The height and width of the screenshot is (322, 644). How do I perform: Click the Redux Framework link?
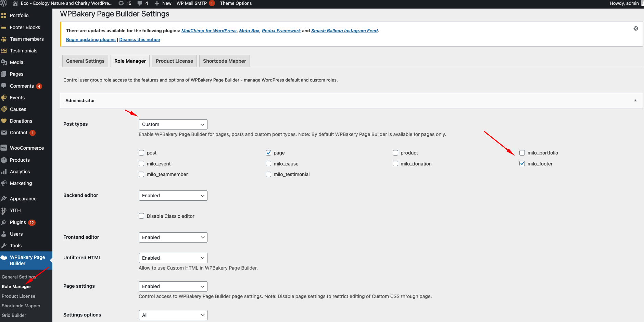(281, 30)
